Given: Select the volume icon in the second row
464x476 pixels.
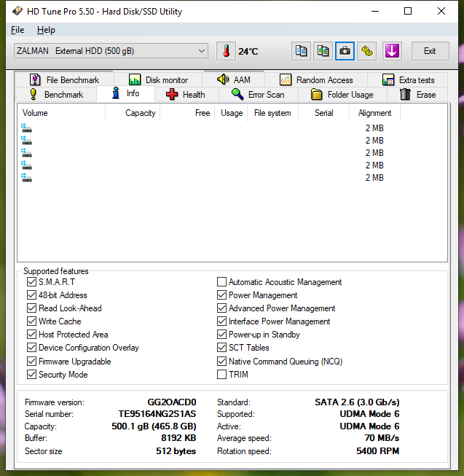Looking at the screenshot, I should coord(27,141).
